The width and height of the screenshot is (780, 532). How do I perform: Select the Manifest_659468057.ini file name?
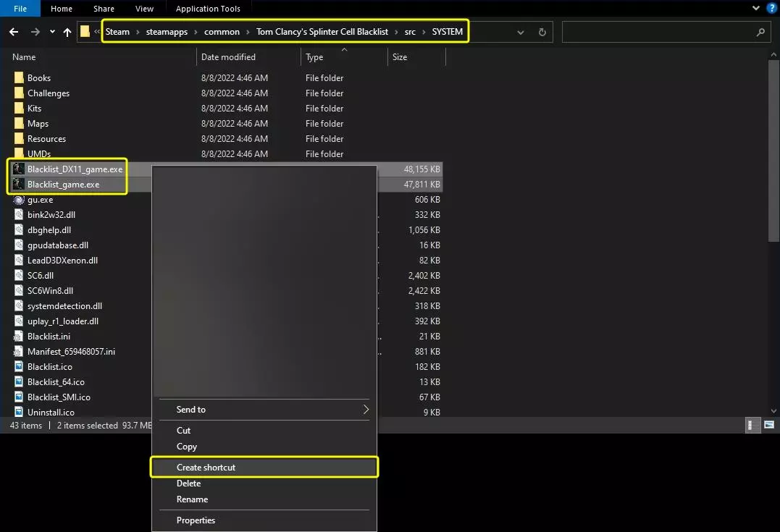point(71,352)
